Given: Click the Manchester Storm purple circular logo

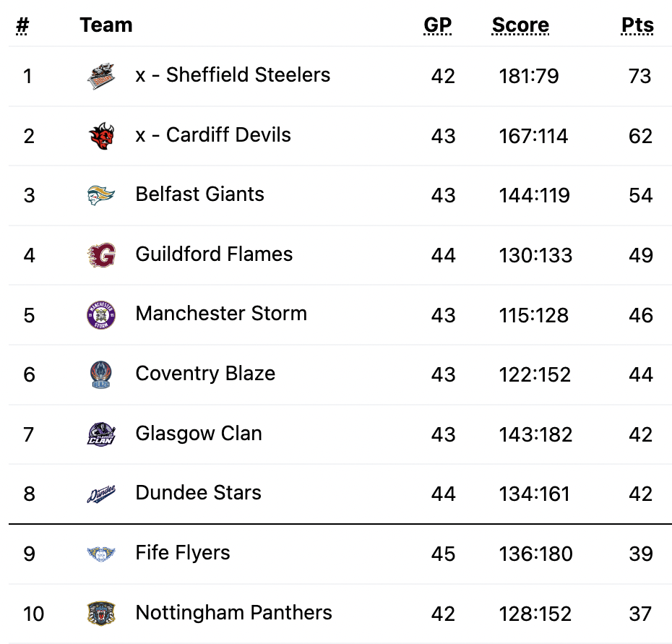Looking at the screenshot, I should point(101,315).
